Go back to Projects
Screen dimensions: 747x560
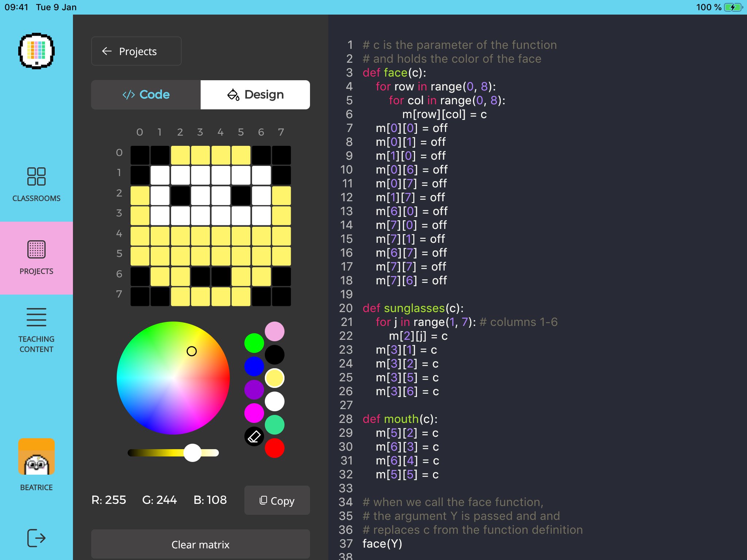click(136, 51)
